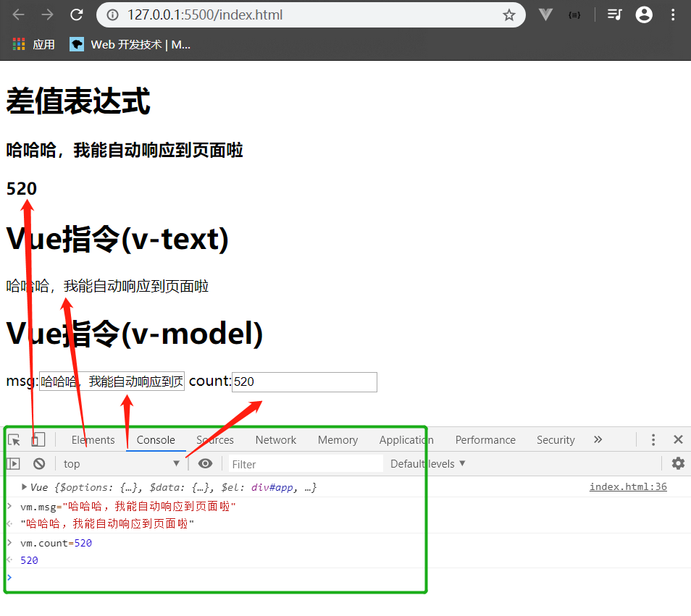Select the returned 520 console output
The height and width of the screenshot is (616, 691).
click(x=29, y=560)
